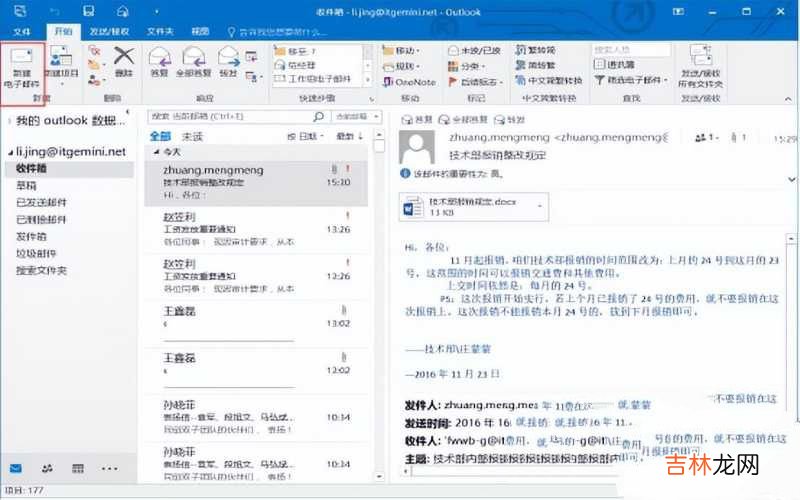Show only Unread (未读) messages filter
The height and width of the screenshot is (500, 800).
191,136
